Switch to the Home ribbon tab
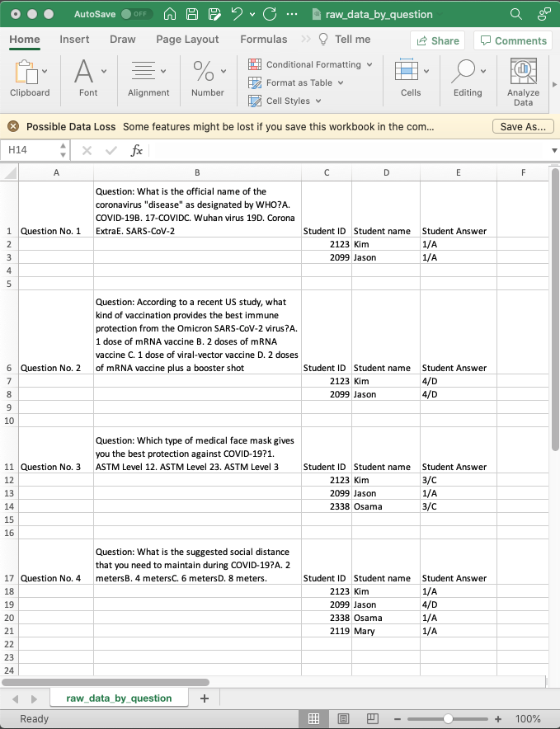 25,40
